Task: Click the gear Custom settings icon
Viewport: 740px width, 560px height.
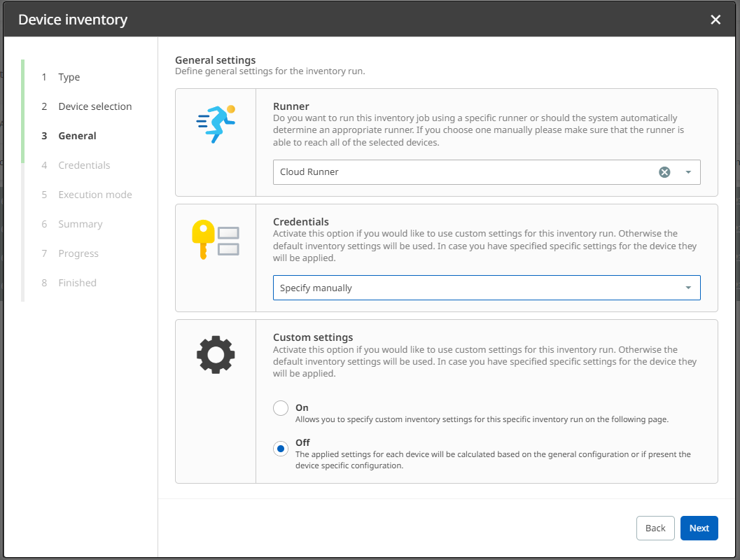Action: click(216, 355)
